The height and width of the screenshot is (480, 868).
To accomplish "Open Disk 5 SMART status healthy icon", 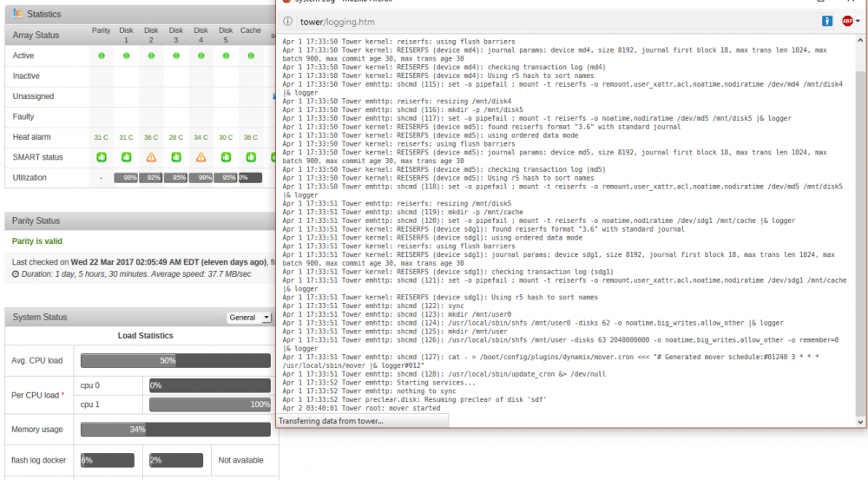I will (226, 157).
